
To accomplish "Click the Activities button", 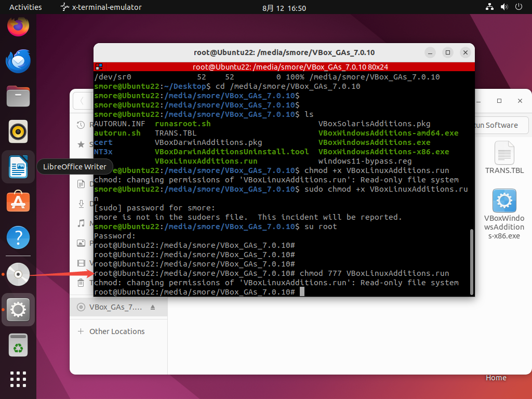I will tap(25, 7).
